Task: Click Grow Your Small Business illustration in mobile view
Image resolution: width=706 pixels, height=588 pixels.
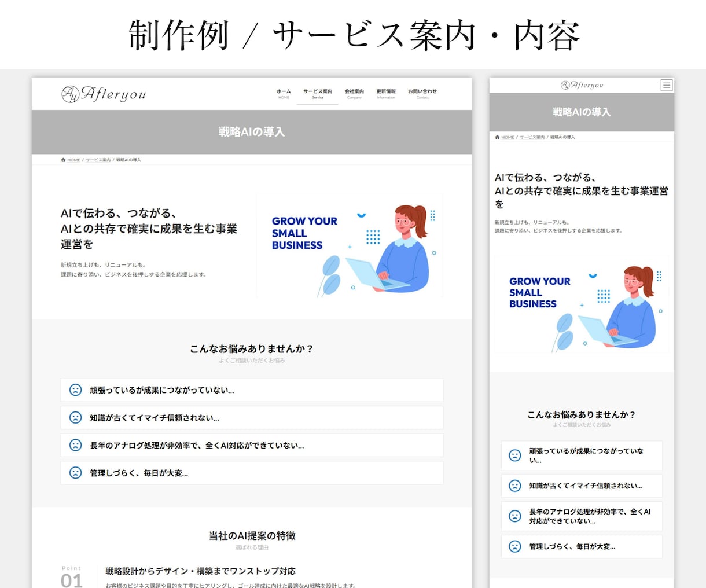Action: (x=582, y=304)
